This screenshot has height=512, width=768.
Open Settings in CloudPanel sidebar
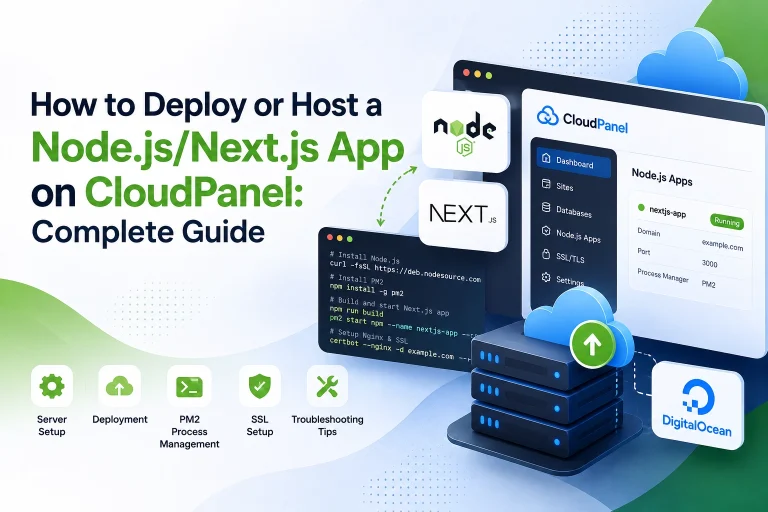563,279
